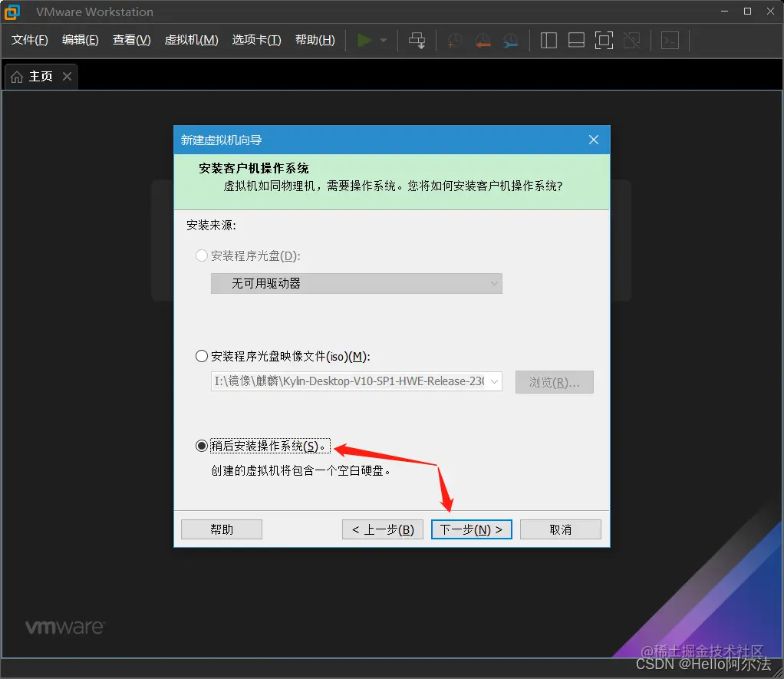Open the 虚拟机(M) menu

pyautogui.click(x=191, y=40)
